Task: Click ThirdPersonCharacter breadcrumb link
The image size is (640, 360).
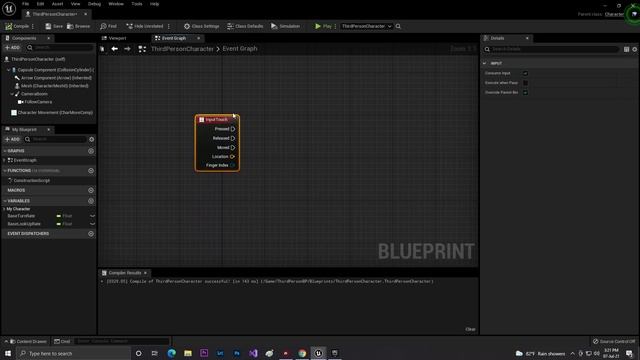Action: pyautogui.click(x=182, y=49)
